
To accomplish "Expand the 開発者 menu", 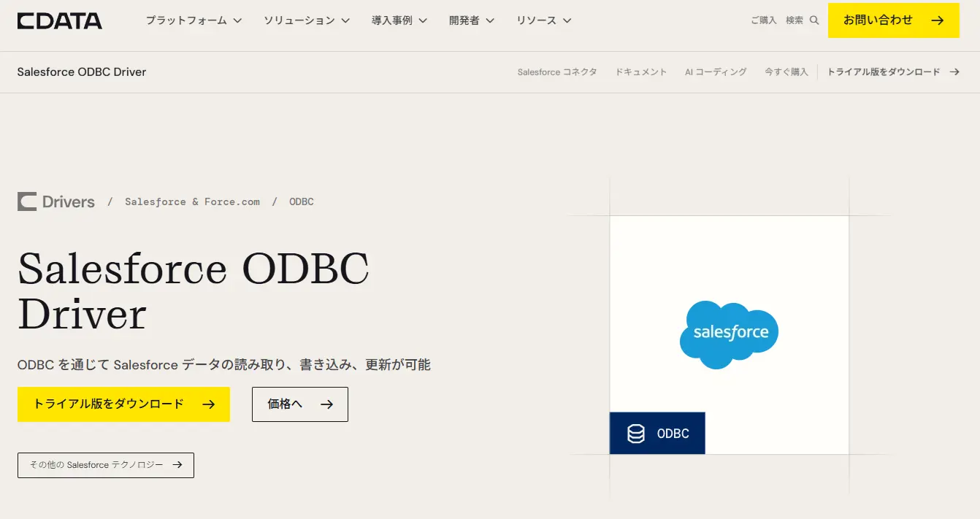I will (x=472, y=20).
